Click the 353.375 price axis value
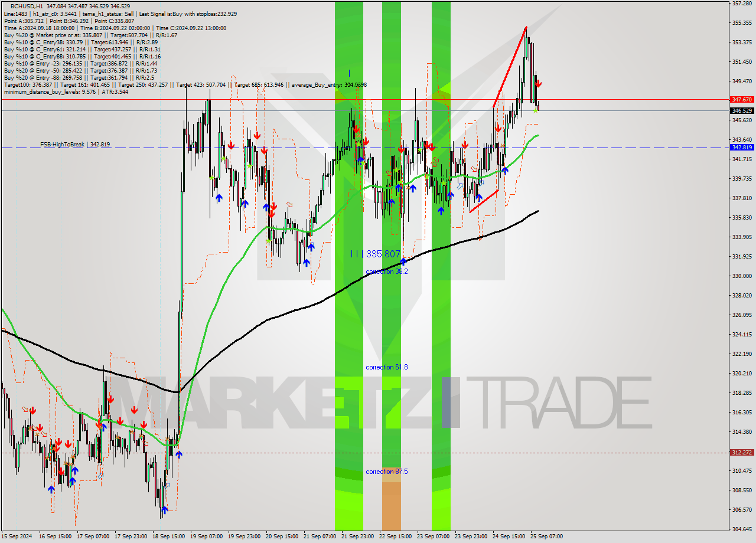 pyautogui.click(x=742, y=42)
